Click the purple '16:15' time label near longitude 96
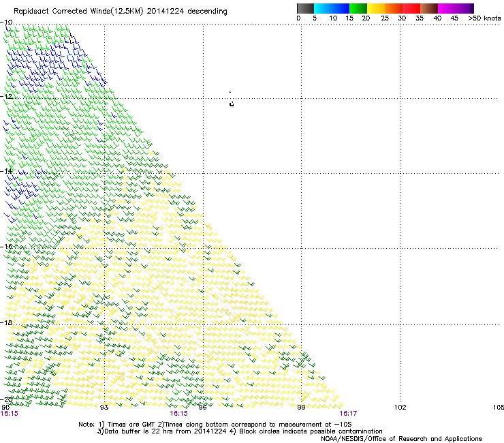Viewport: 504px width, 443px height. point(178,414)
